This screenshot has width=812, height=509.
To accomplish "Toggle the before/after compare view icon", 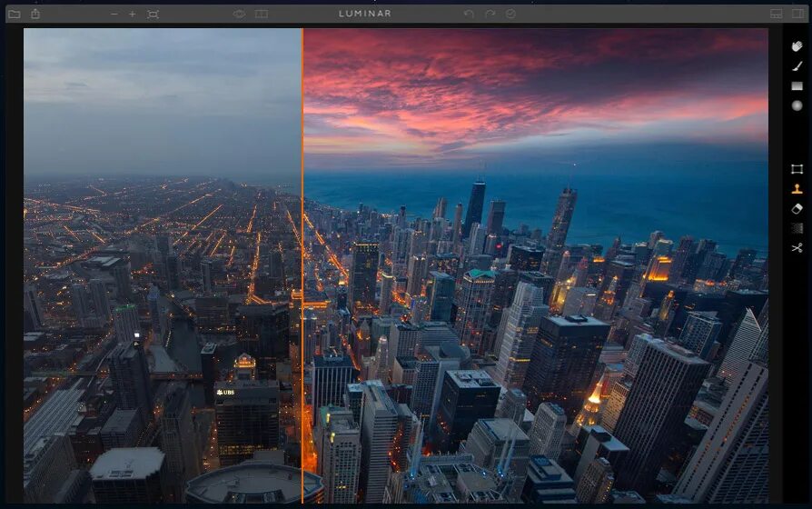I will (x=262, y=14).
